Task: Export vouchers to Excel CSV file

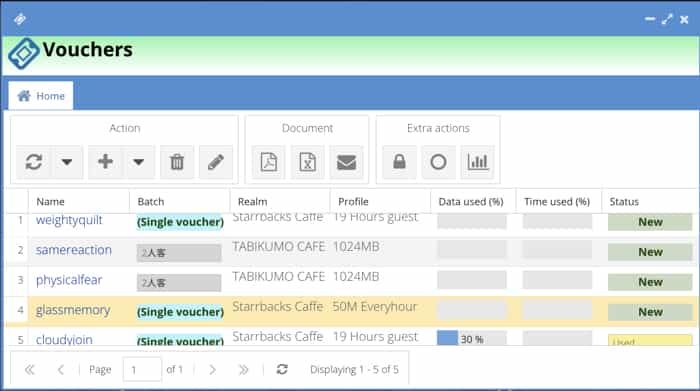Action: 308,162
